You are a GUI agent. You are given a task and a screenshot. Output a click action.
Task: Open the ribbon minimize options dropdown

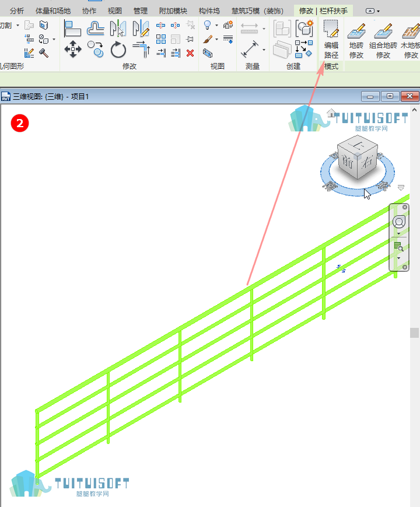pyautogui.click(x=378, y=11)
